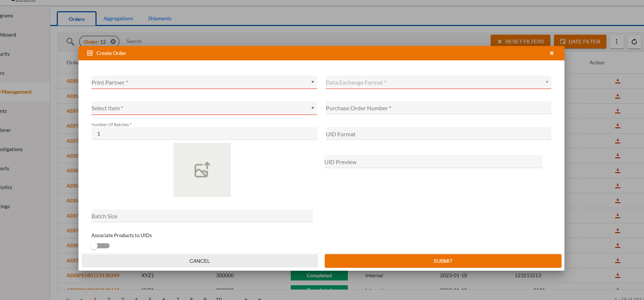
Task: Click the Cancel button
Action: (x=200, y=261)
